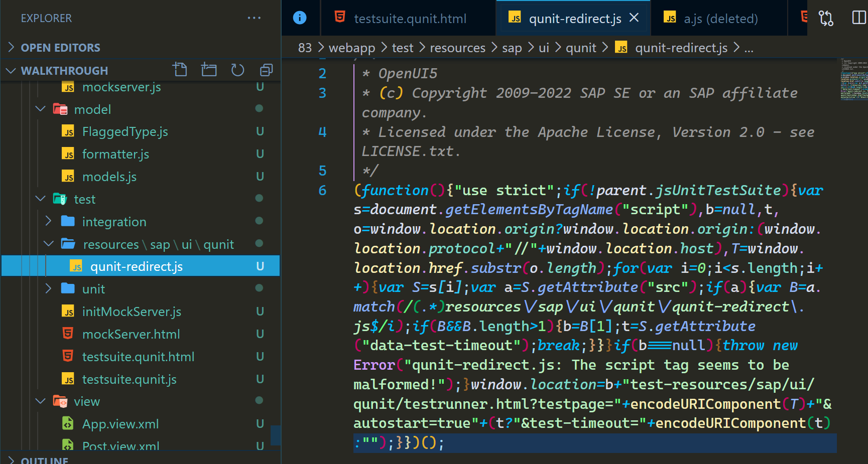Close the qunit-redirect.js tab

[634, 18]
